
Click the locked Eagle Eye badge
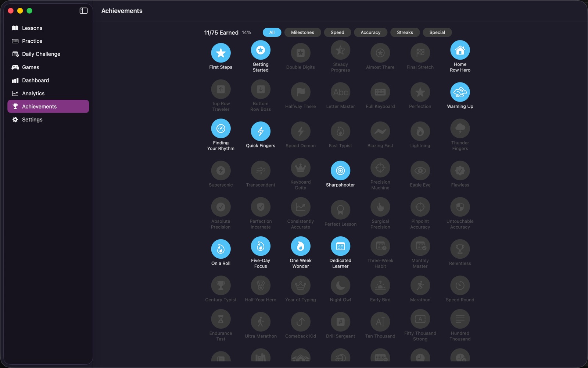420,171
